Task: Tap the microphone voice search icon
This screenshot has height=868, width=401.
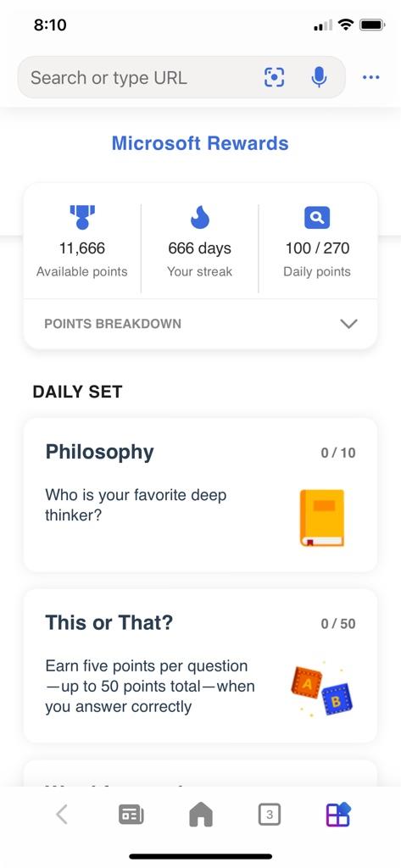Action: pyautogui.click(x=319, y=77)
